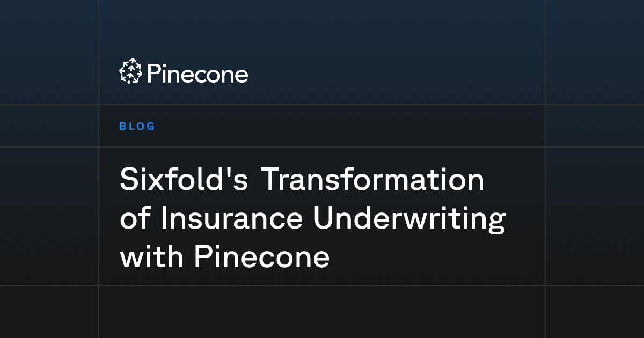The width and height of the screenshot is (644, 338).
Task: Click the capital P of the Pinecone wordmark
Action: [x=153, y=74]
